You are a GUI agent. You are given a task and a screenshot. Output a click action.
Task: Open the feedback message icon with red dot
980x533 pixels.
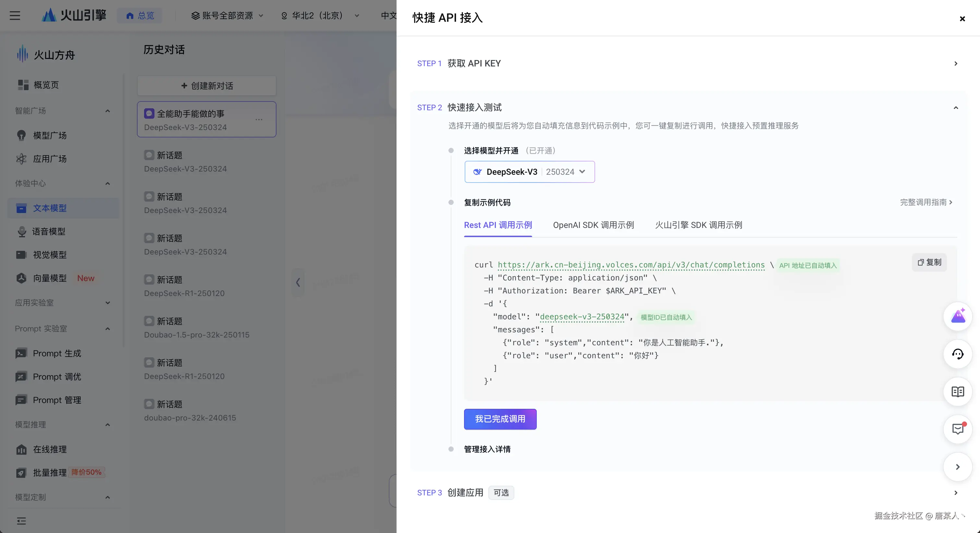(958, 429)
